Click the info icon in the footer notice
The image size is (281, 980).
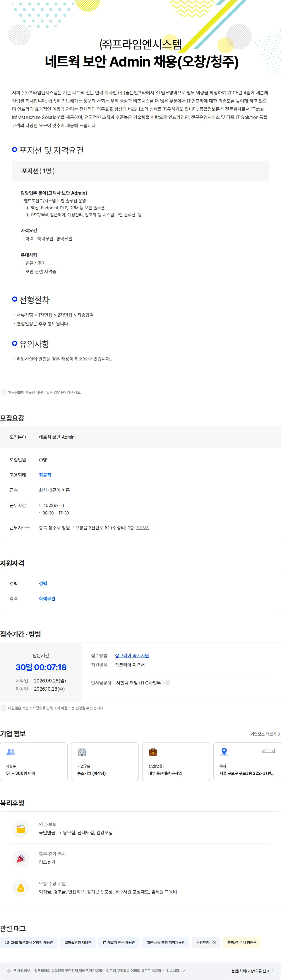[x=9, y=971]
